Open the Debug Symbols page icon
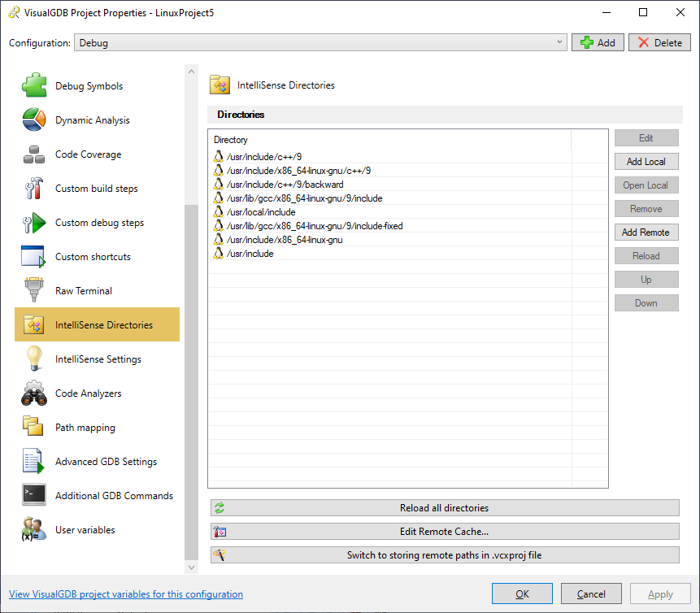The width and height of the screenshot is (700, 613). click(34, 85)
